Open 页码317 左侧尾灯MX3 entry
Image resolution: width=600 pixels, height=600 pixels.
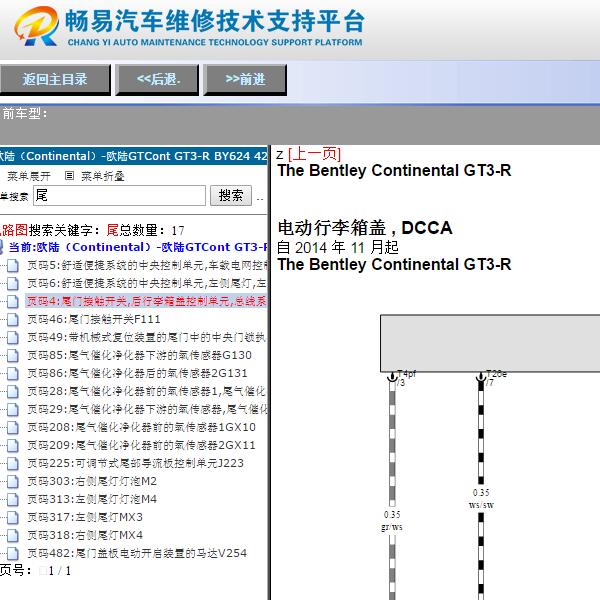[x=85, y=517]
